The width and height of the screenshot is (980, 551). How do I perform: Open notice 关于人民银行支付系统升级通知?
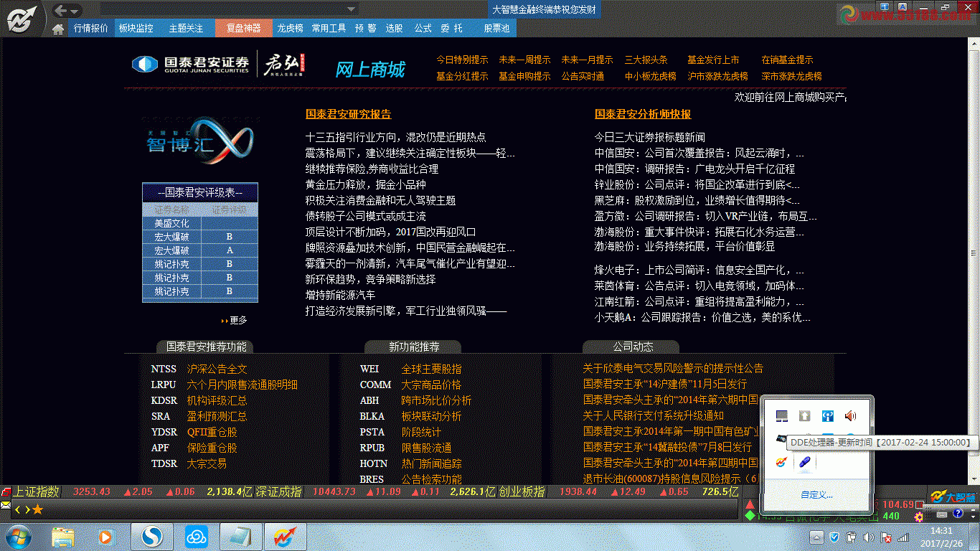point(654,415)
